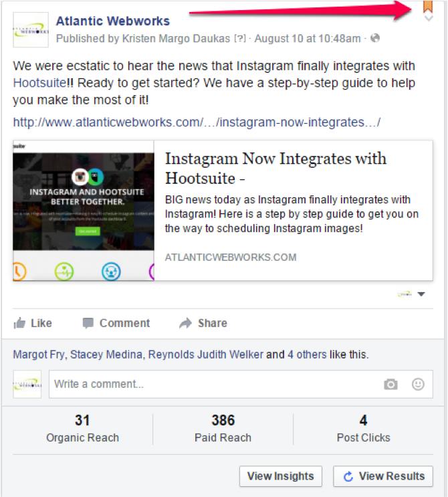Open Reynolds Judith Welker's profile link

206,355
